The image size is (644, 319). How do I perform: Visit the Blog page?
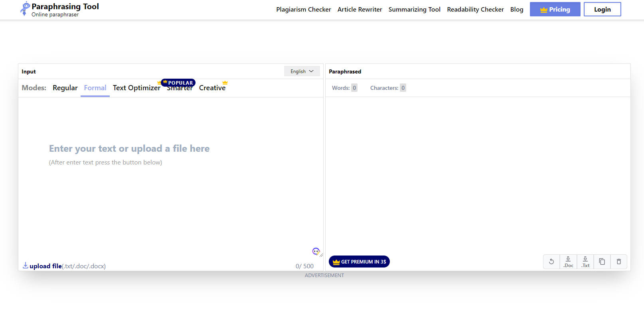(517, 9)
